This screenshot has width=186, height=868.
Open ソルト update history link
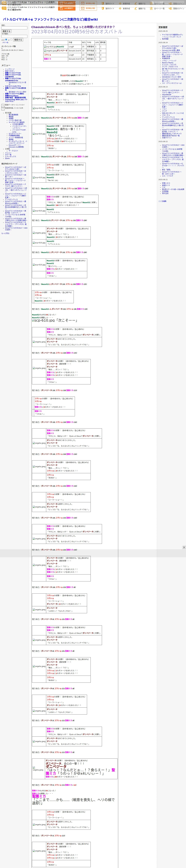click(164, 109)
